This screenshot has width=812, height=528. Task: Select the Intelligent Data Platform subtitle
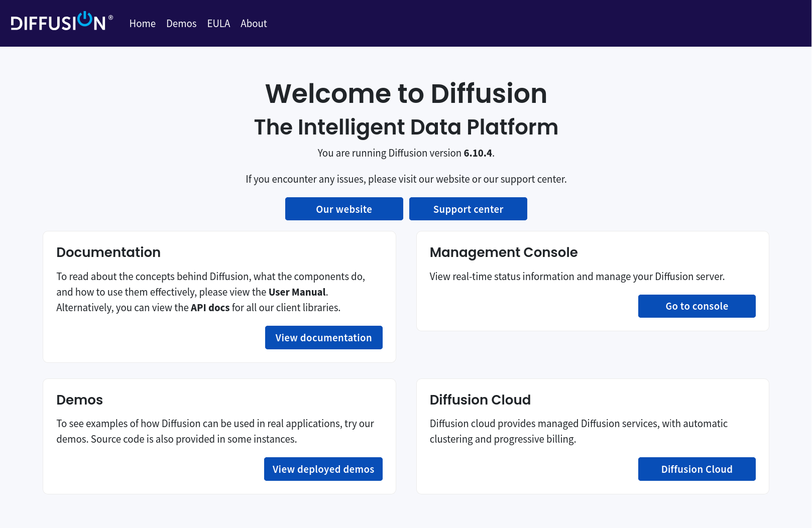point(406,127)
